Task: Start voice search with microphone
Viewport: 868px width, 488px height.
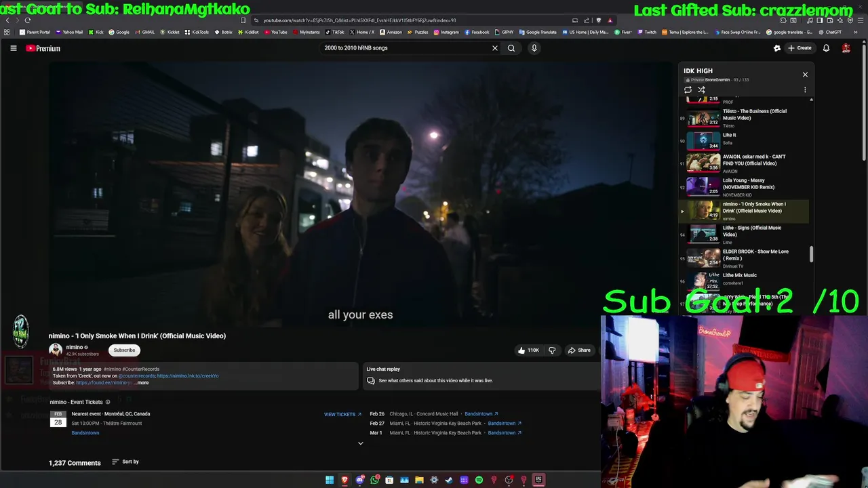Action: coord(534,48)
